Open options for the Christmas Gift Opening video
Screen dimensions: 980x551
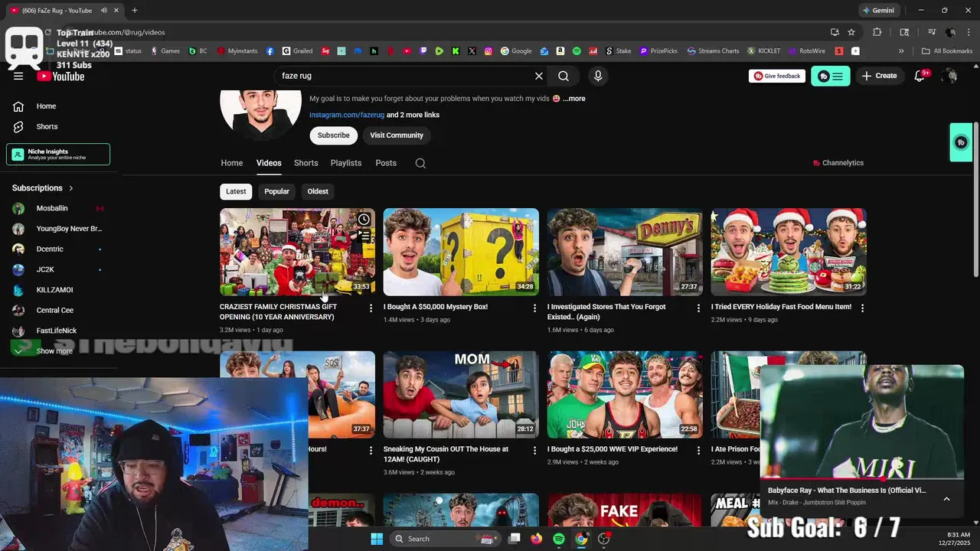tap(371, 308)
